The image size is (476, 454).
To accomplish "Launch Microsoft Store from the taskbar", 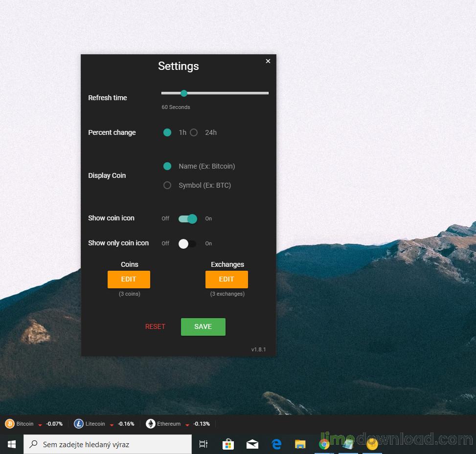I will [228, 444].
